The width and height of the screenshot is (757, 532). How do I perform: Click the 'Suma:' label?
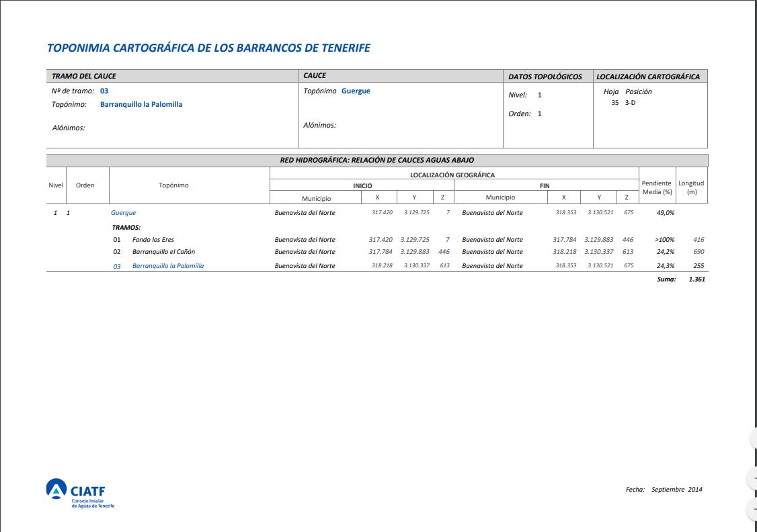(666, 279)
